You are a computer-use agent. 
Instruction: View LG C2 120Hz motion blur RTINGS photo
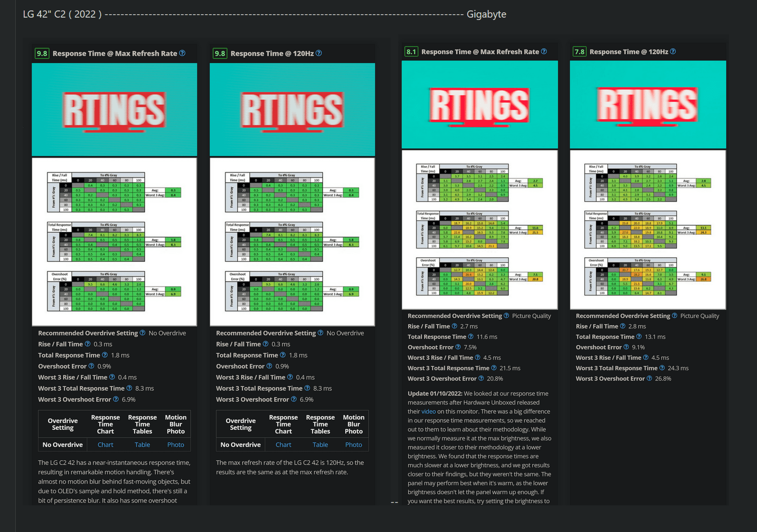tap(292, 110)
